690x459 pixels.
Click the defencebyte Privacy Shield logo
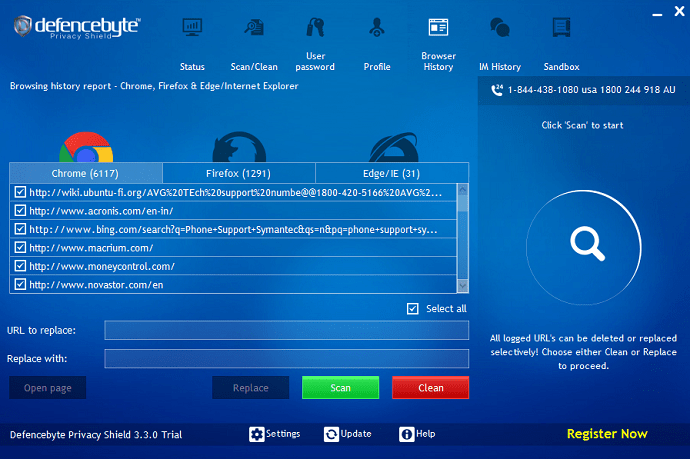click(77, 27)
